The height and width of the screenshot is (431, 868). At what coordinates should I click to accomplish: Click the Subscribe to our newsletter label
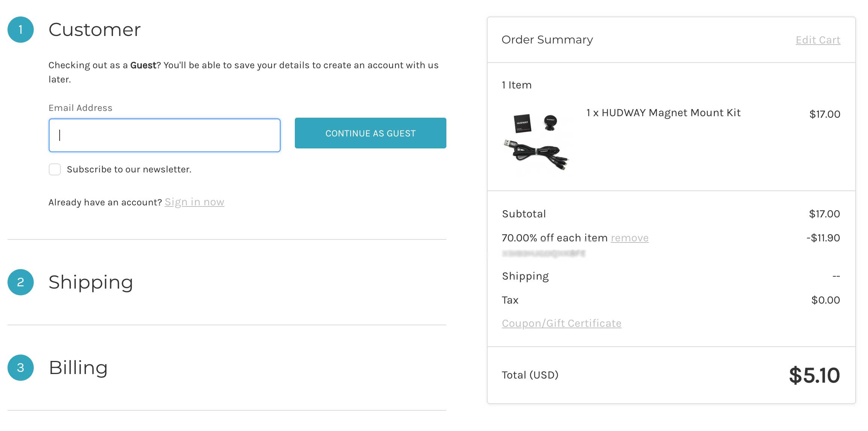pyautogui.click(x=129, y=169)
